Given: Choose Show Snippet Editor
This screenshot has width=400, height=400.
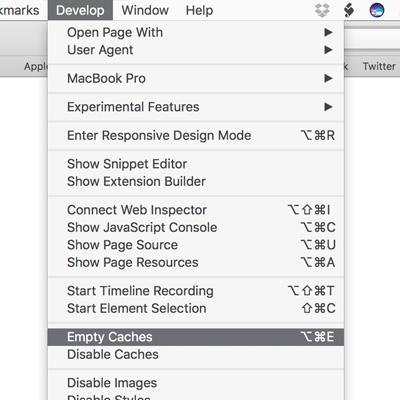Looking at the screenshot, I should 196,164.
